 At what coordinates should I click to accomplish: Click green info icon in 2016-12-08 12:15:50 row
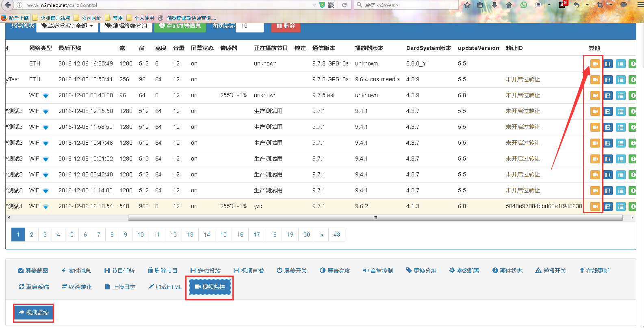point(633,111)
